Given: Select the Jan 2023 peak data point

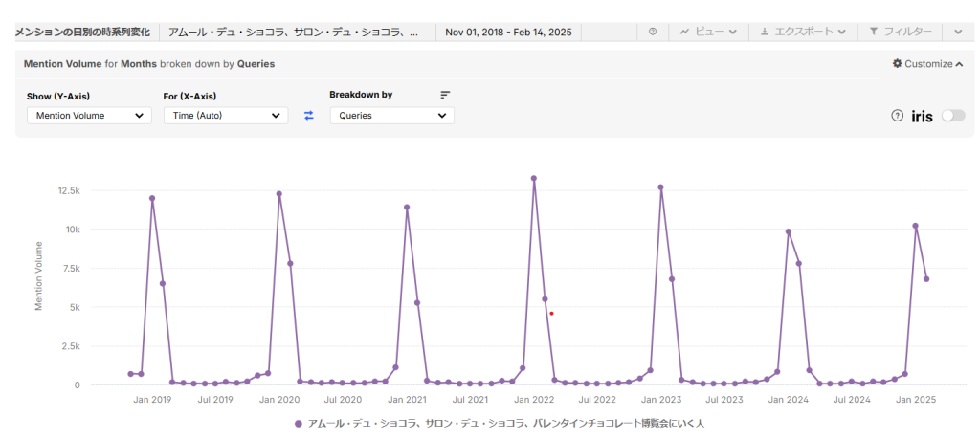Looking at the screenshot, I should (660, 187).
